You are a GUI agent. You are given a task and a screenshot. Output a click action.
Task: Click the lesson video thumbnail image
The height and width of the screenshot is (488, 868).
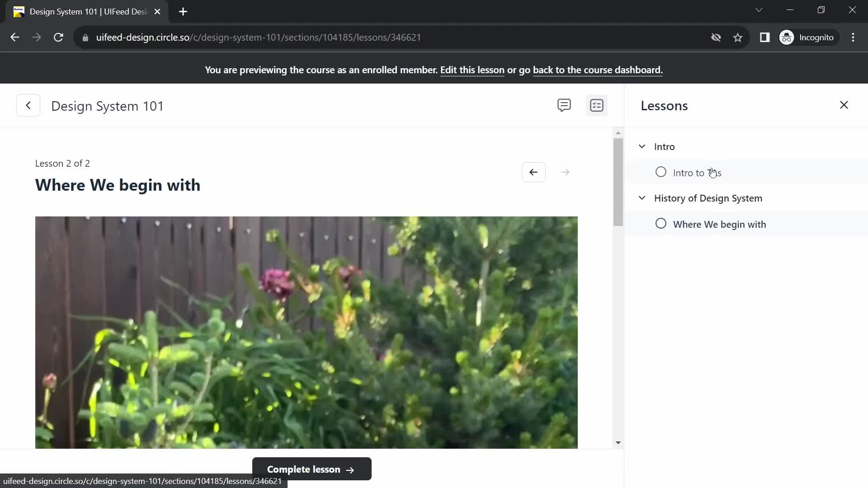[307, 333]
